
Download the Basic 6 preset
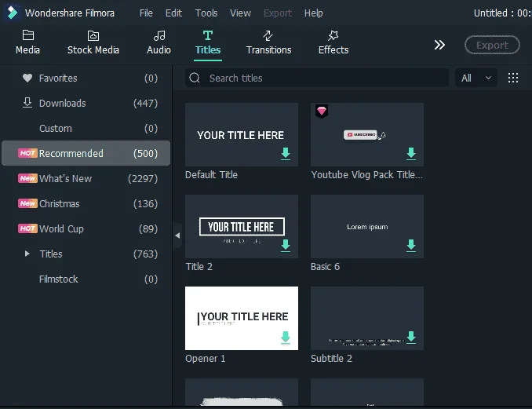point(411,246)
